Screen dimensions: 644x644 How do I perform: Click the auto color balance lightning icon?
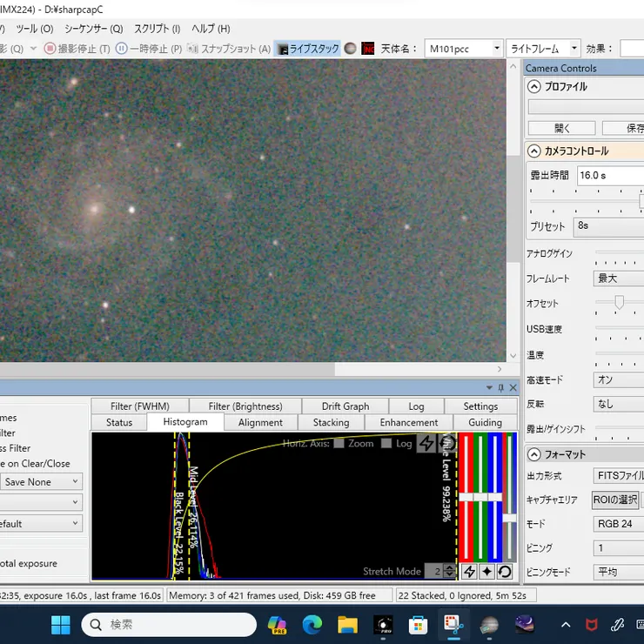tap(468, 572)
